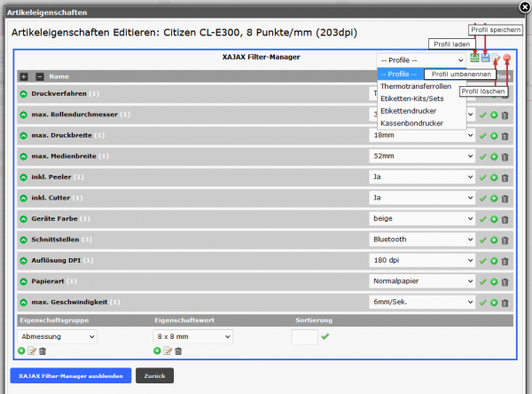
Task: Click trash icon in Schnittstellen row
Action: click(x=505, y=240)
